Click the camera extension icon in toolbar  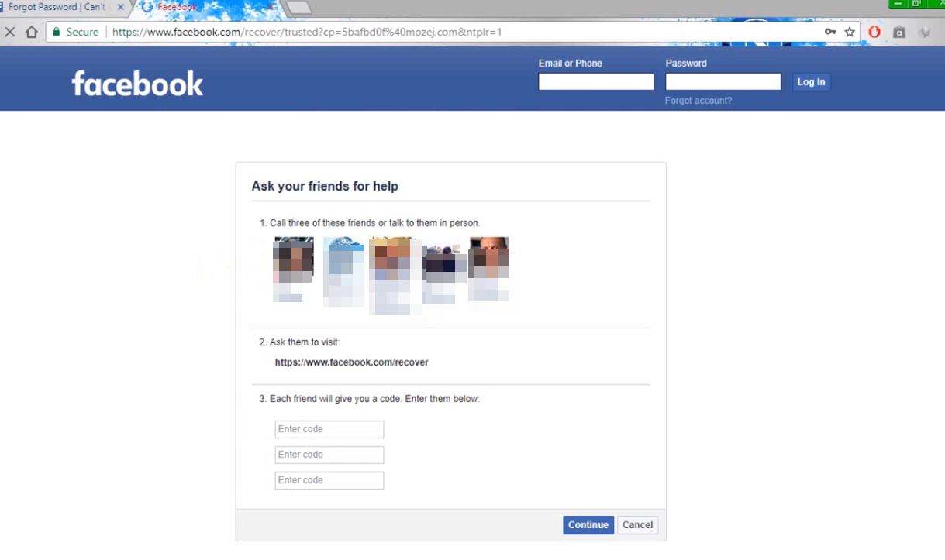[899, 32]
